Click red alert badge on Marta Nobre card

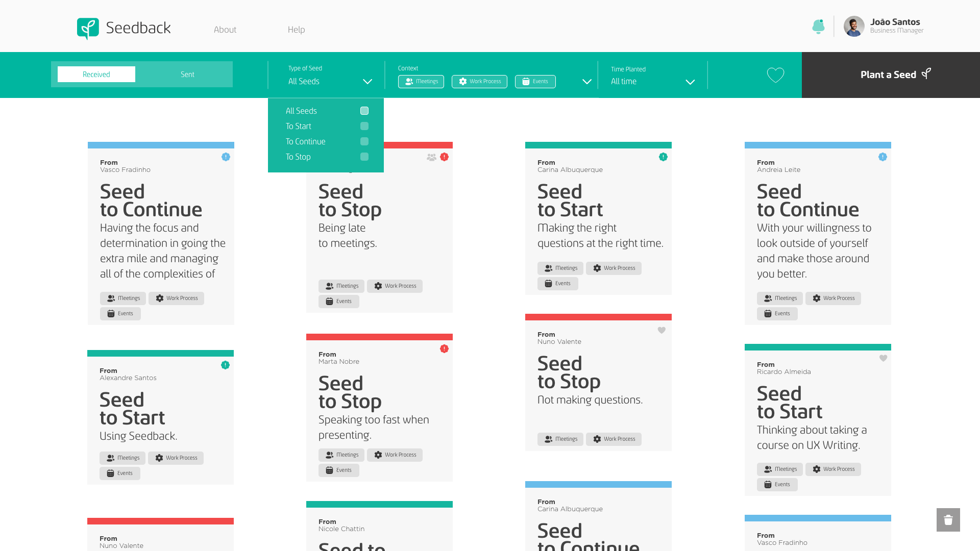tap(444, 349)
